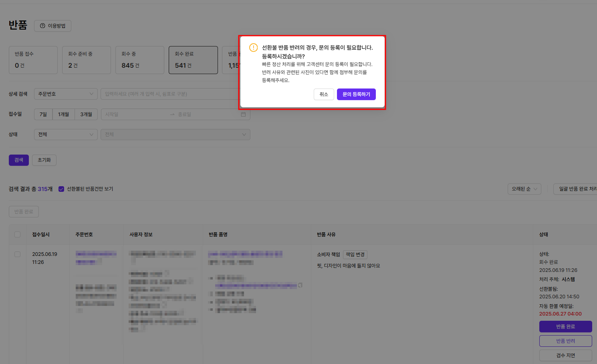Screen dimensions: 597x364
Task: Select the 회수 중 845건 card
Action: coord(140,60)
